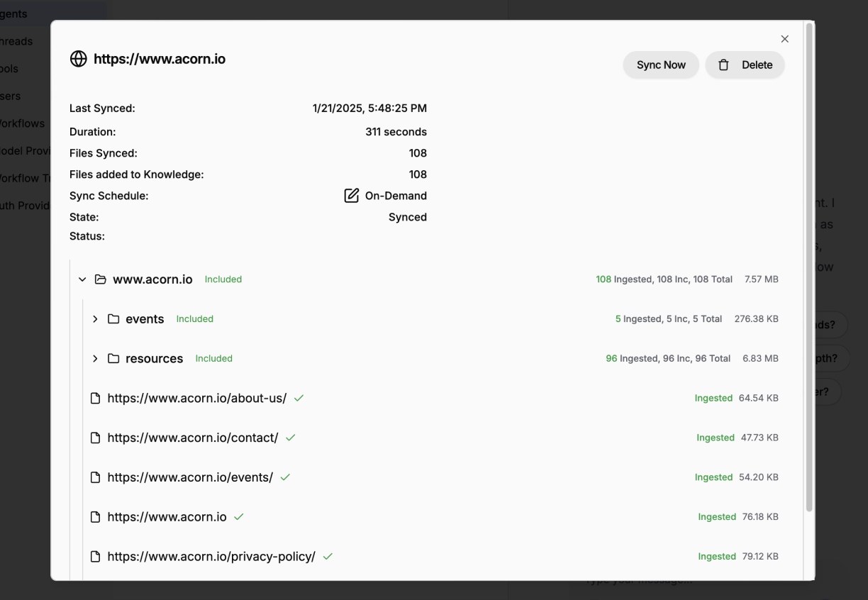The image size is (868, 600).
Task: Toggle the Included label on www.acorn.io
Action: 223,279
